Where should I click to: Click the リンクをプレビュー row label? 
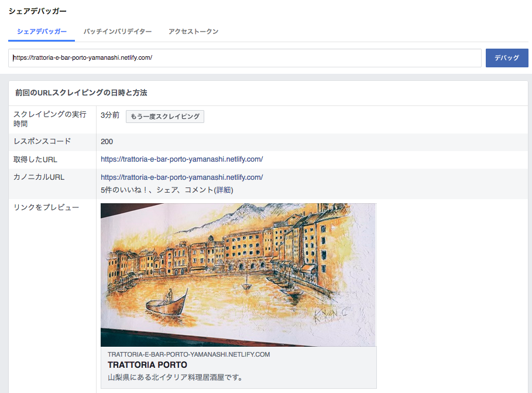[x=46, y=207]
